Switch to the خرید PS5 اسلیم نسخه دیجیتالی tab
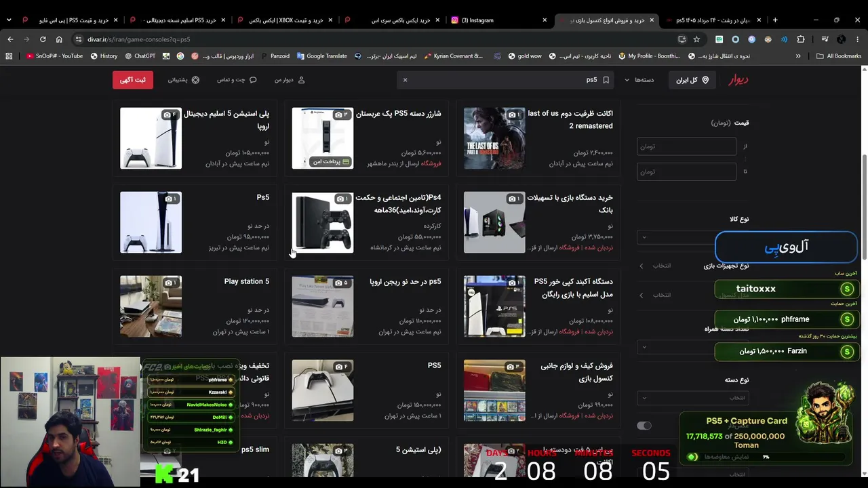Image resolution: width=868 pixels, height=488 pixels. coord(178,20)
